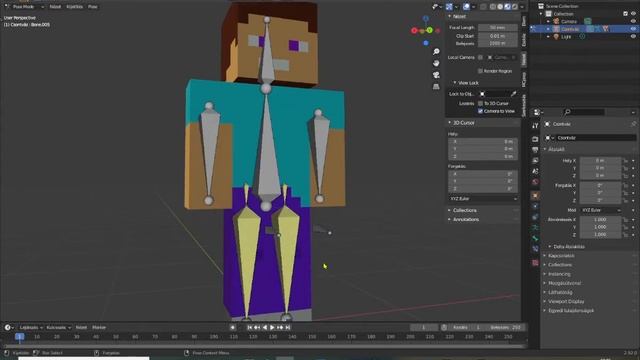Image resolution: width=640 pixels, height=360 pixels.
Task: Enable Render Region checkbox
Action: tap(480, 71)
